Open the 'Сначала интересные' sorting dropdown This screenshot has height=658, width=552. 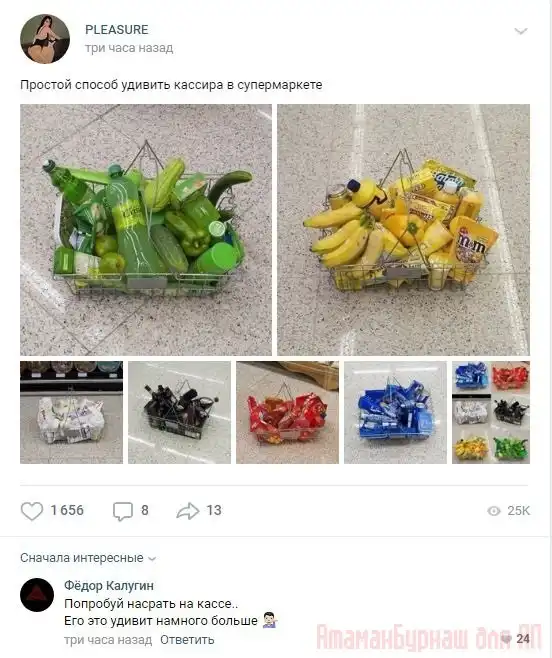88,558
